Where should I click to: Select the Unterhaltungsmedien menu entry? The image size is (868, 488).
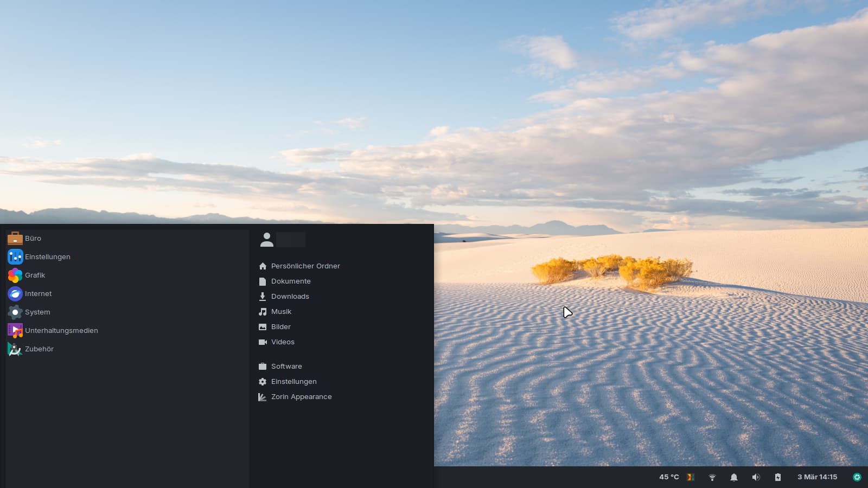(x=61, y=330)
